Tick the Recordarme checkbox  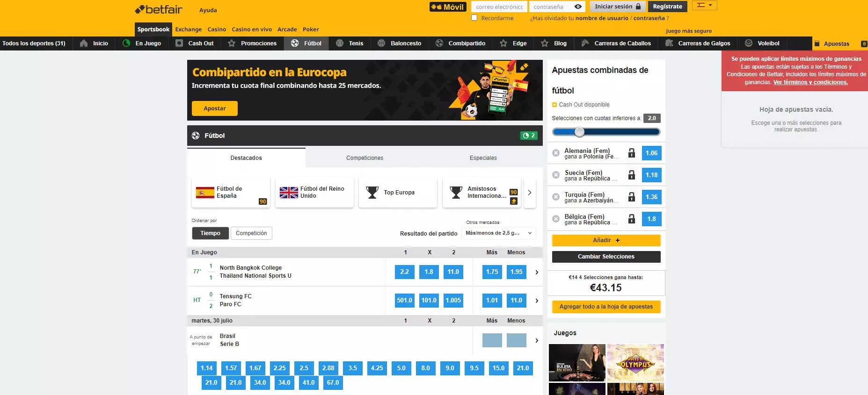click(x=474, y=18)
